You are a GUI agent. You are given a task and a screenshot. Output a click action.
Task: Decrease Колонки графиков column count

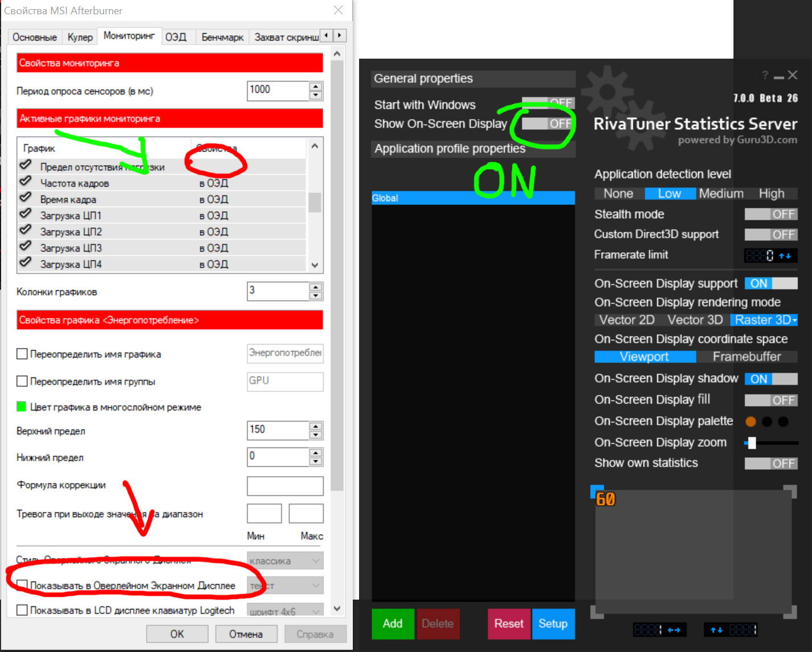(316, 296)
